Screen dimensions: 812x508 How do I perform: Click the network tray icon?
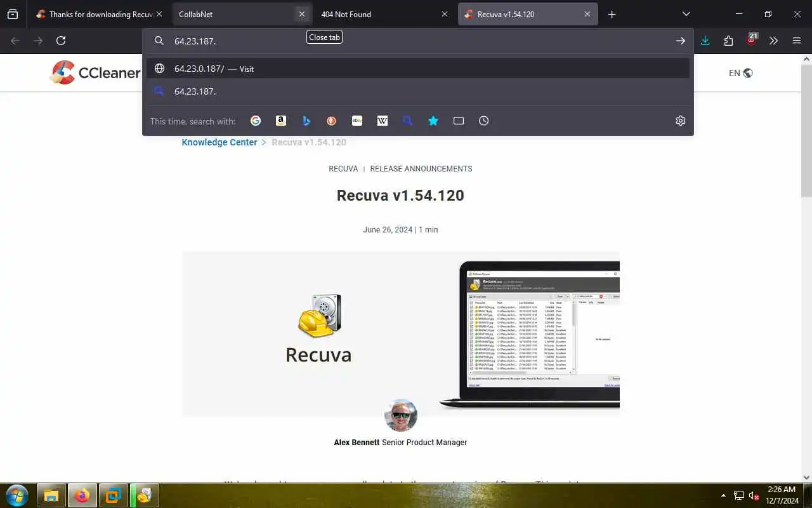[739, 495]
